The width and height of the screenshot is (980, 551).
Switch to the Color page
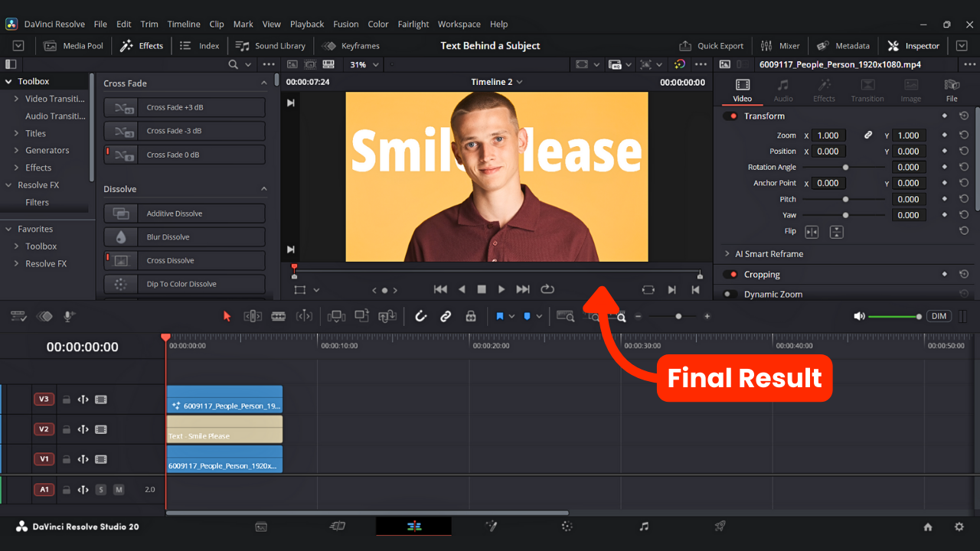click(x=567, y=527)
